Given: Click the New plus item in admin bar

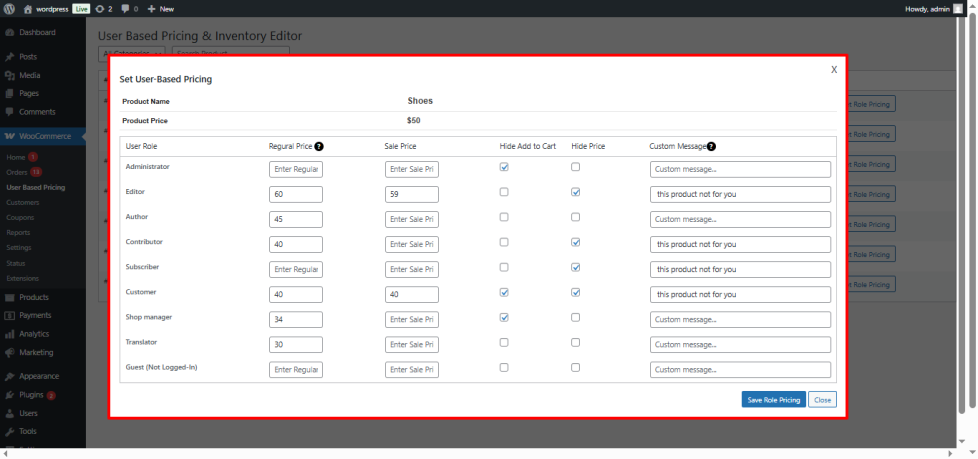Looking at the screenshot, I should pyautogui.click(x=160, y=8).
